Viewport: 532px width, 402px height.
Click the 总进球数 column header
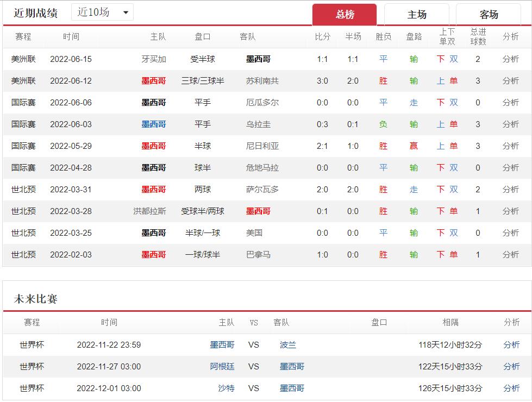(478, 36)
